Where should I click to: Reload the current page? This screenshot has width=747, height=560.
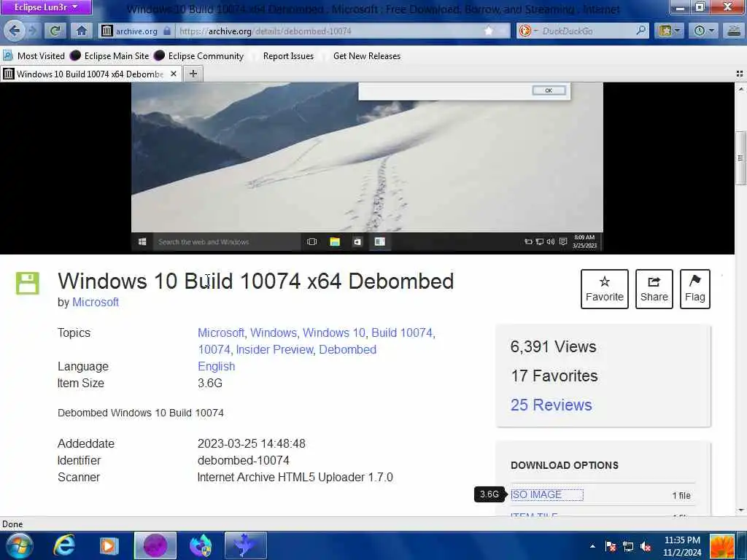coord(55,31)
